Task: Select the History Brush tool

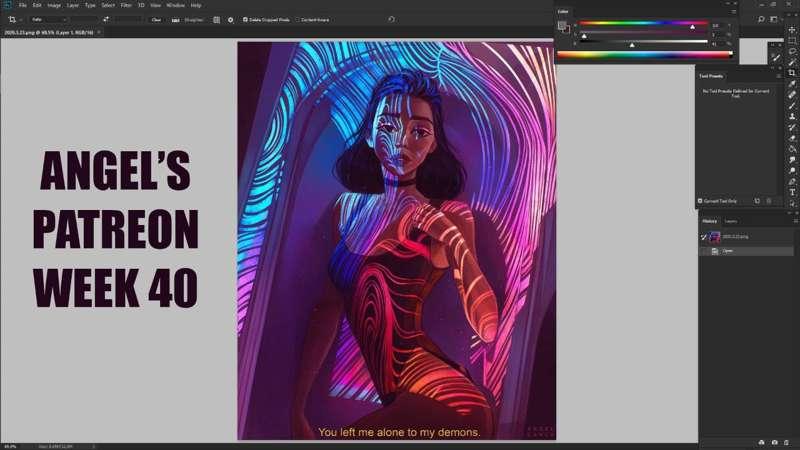Action: pos(792,127)
